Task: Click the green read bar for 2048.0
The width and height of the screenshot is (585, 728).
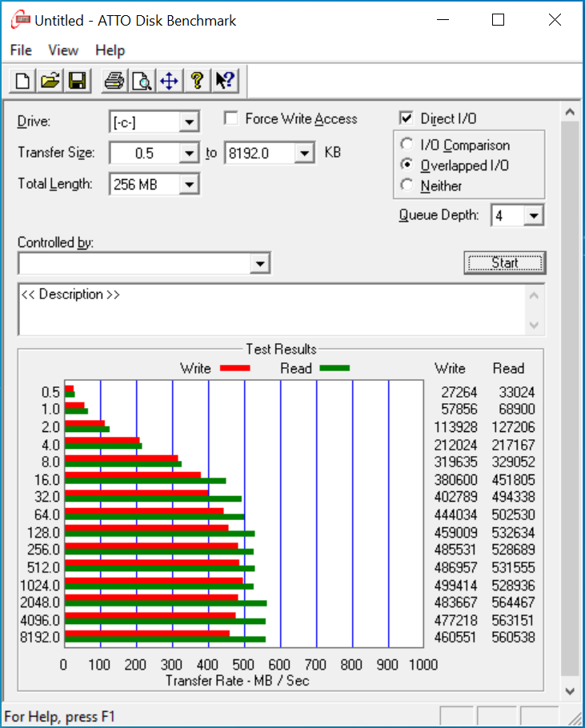Action: click(166, 603)
